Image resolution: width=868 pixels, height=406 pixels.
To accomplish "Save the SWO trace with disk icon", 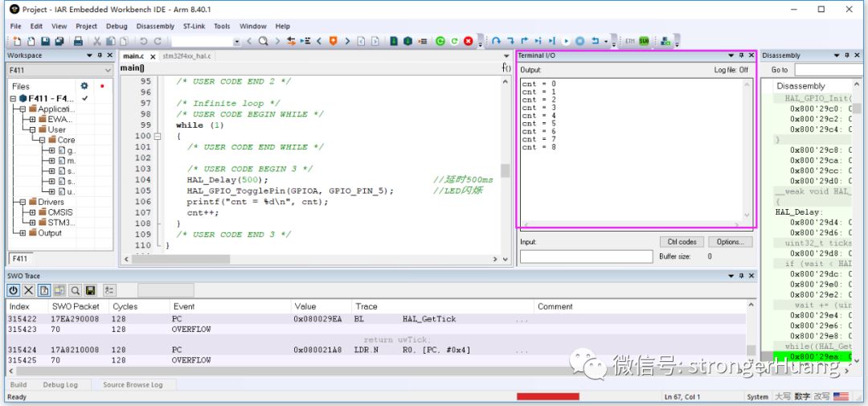I will 90,290.
